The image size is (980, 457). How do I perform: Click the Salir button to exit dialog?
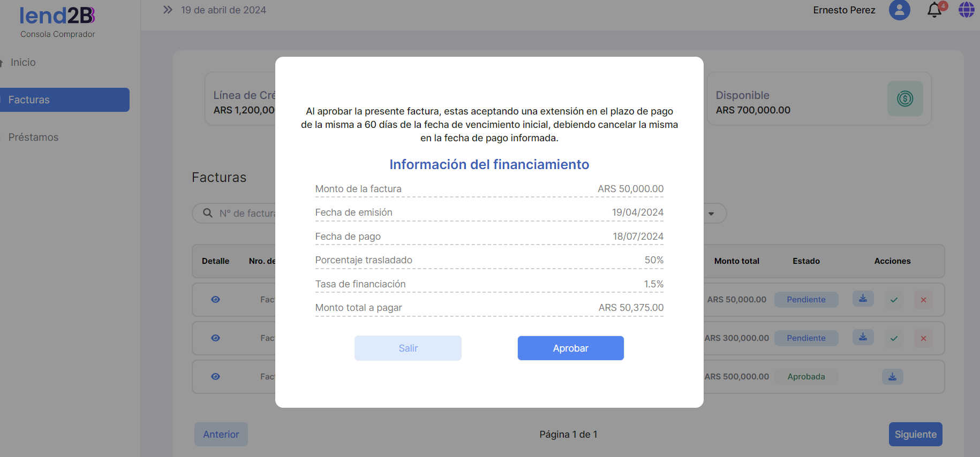(x=408, y=348)
